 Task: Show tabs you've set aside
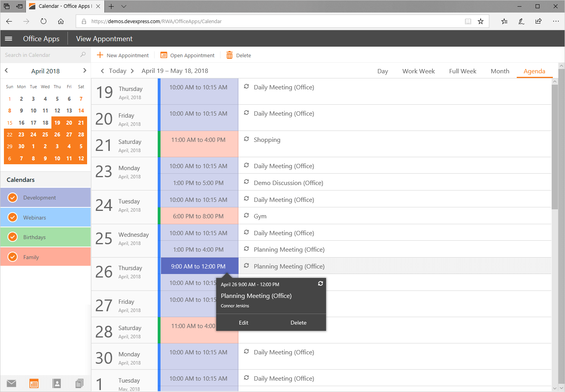7,6
